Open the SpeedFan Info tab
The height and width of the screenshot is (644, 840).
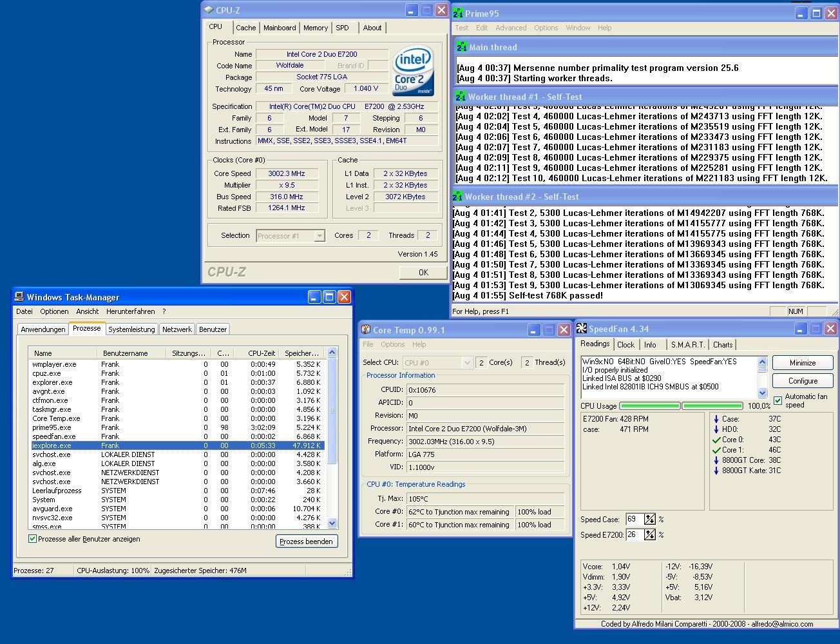pyautogui.click(x=651, y=345)
